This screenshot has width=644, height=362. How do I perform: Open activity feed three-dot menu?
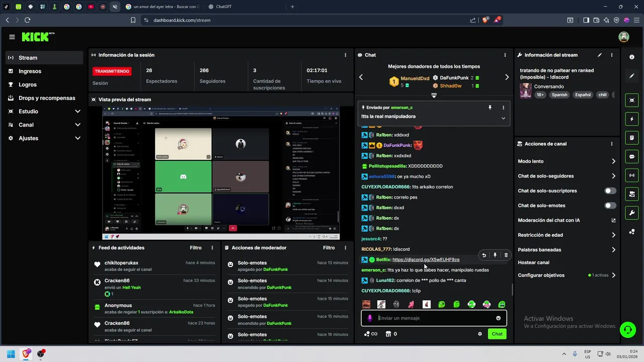point(212,248)
